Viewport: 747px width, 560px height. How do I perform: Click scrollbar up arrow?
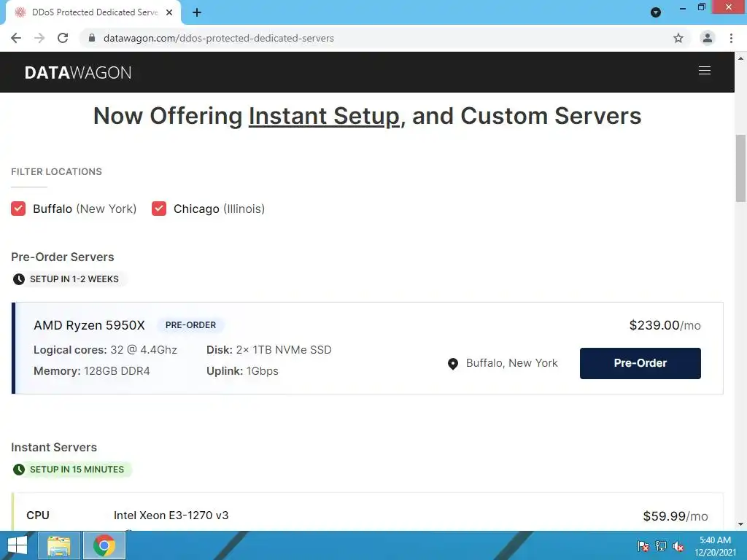(740, 58)
